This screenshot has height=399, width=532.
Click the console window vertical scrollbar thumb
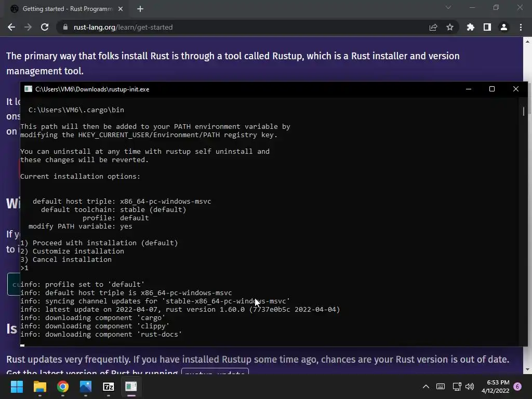pos(524,111)
